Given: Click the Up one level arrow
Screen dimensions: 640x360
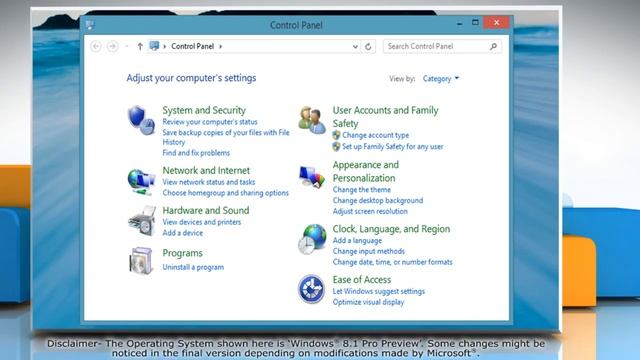Looking at the screenshot, I should tap(140, 47).
